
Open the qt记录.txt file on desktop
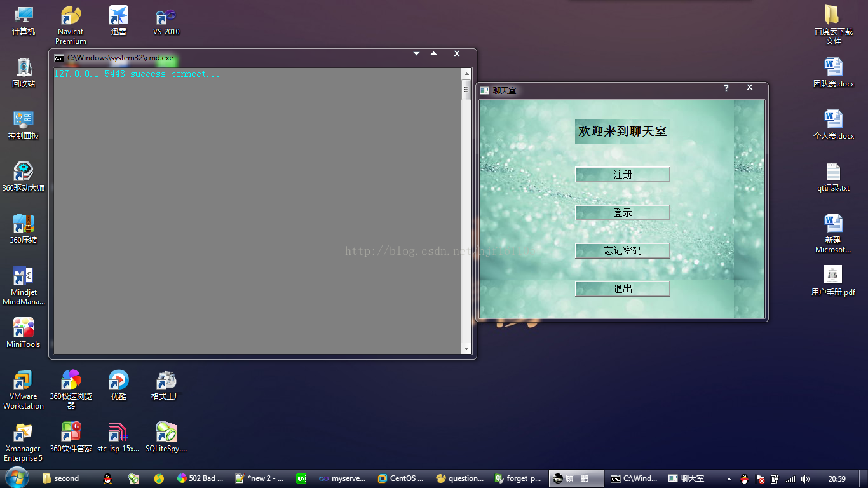pos(832,177)
